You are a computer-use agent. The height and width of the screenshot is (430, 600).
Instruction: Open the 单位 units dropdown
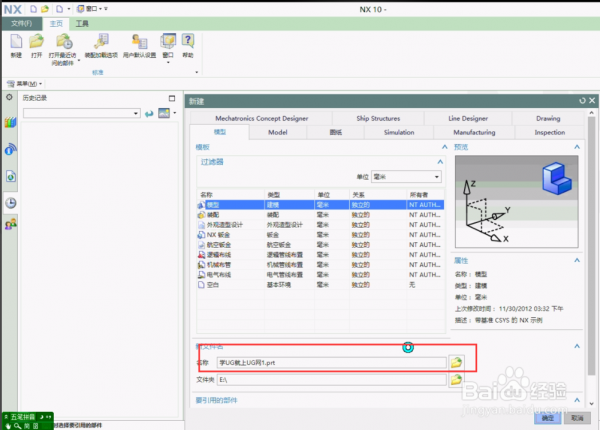click(406, 177)
